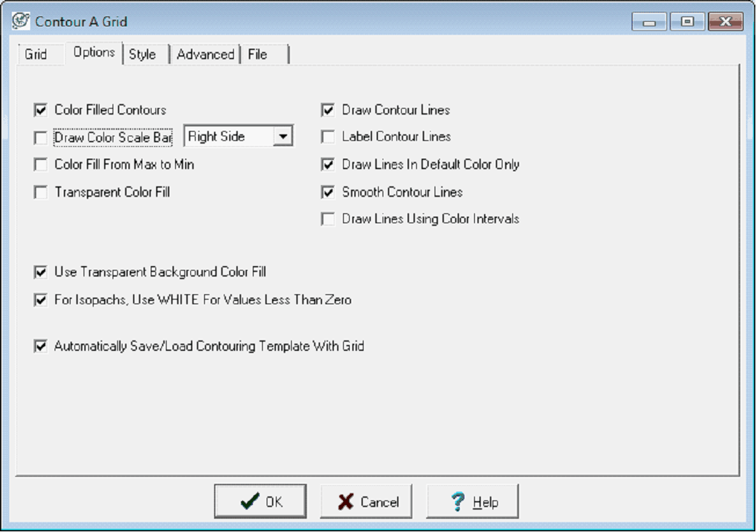Screen dimensions: 756x532
Task: Toggle WHITE for isopach values below zero
Action: coord(41,300)
